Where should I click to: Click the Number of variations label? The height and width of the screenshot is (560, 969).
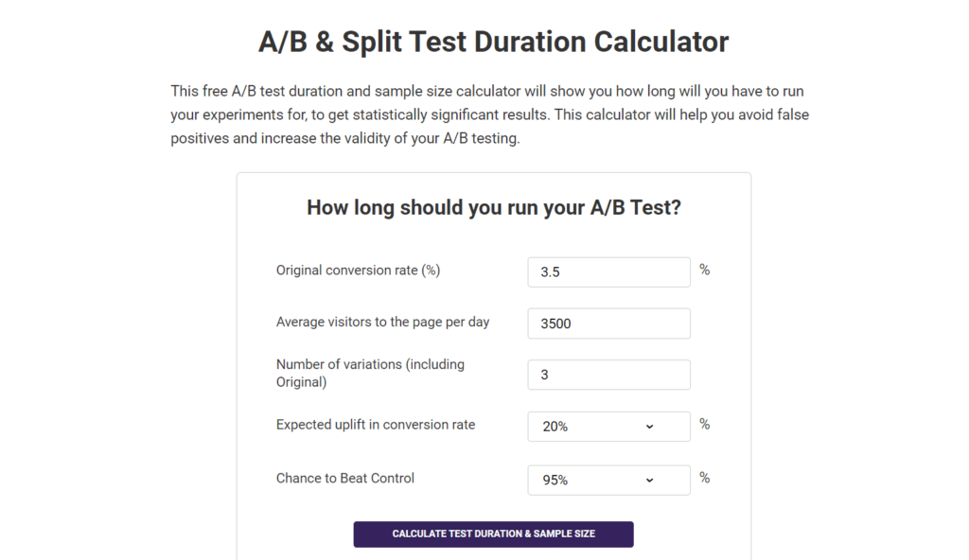pyautogui.click(x=369, y=373)
